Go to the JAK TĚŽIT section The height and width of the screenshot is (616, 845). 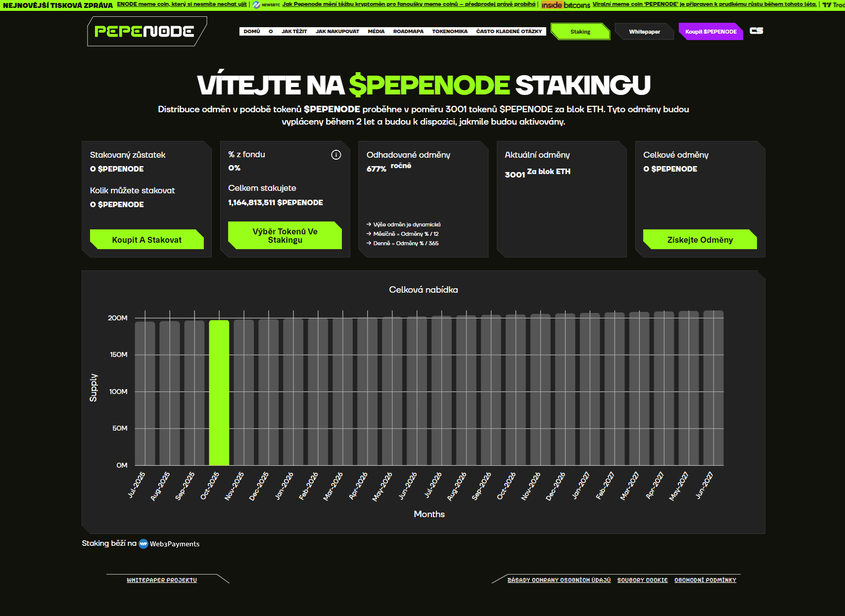click(x=294, y=32)
